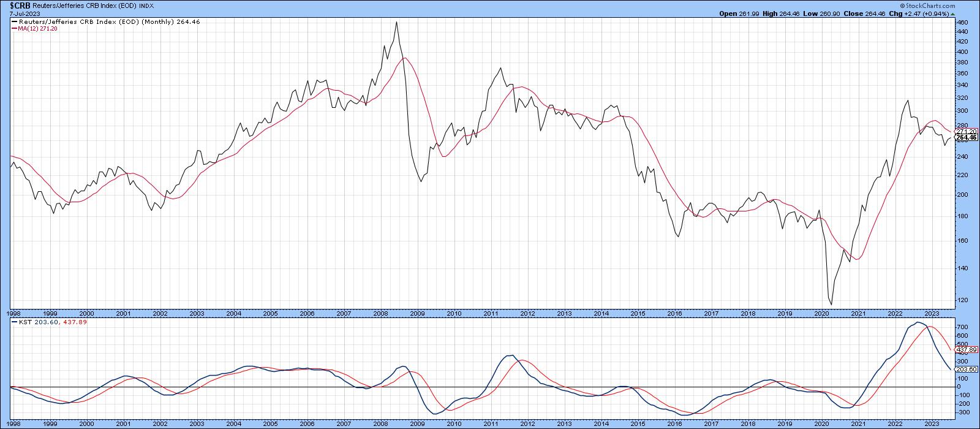Click the 2020 year label below the price chart
The width and height of the screenshot is (980, 429).
pos(821,313)
